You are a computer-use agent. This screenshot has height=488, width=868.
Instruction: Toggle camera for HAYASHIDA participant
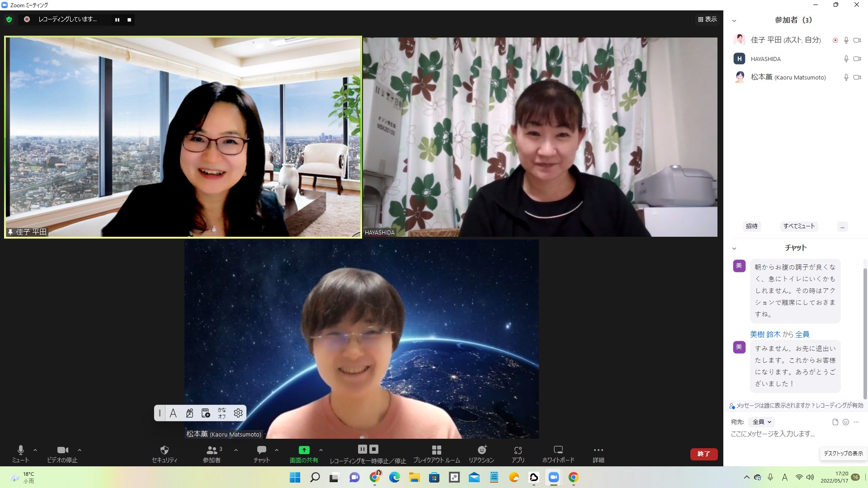click(857, 59)
